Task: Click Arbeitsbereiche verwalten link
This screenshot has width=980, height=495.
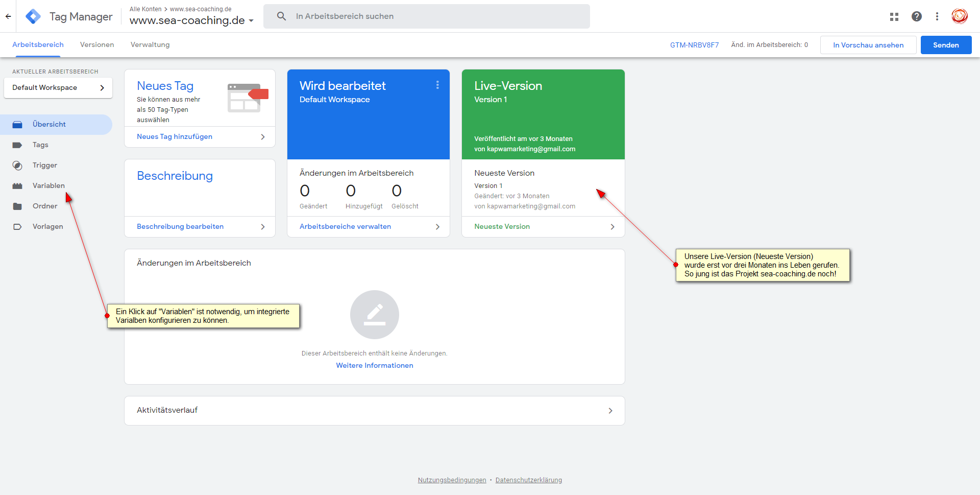Action: point(345,227)
